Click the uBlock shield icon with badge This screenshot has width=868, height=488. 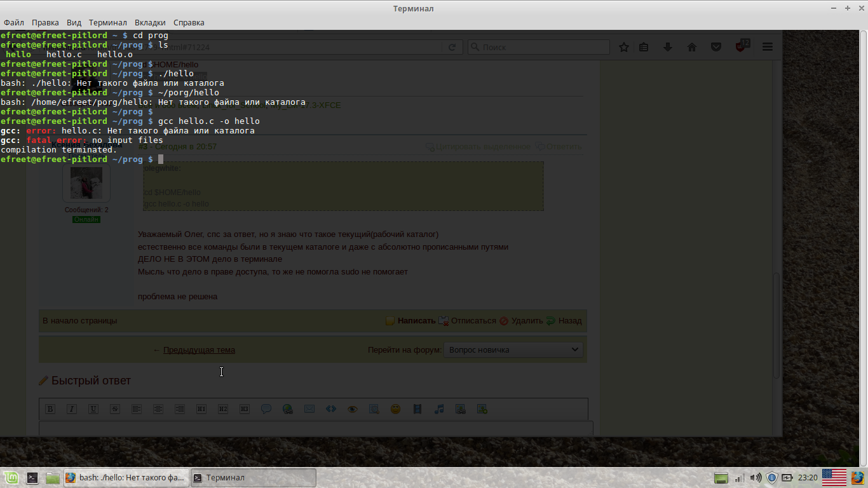(741, 47)
